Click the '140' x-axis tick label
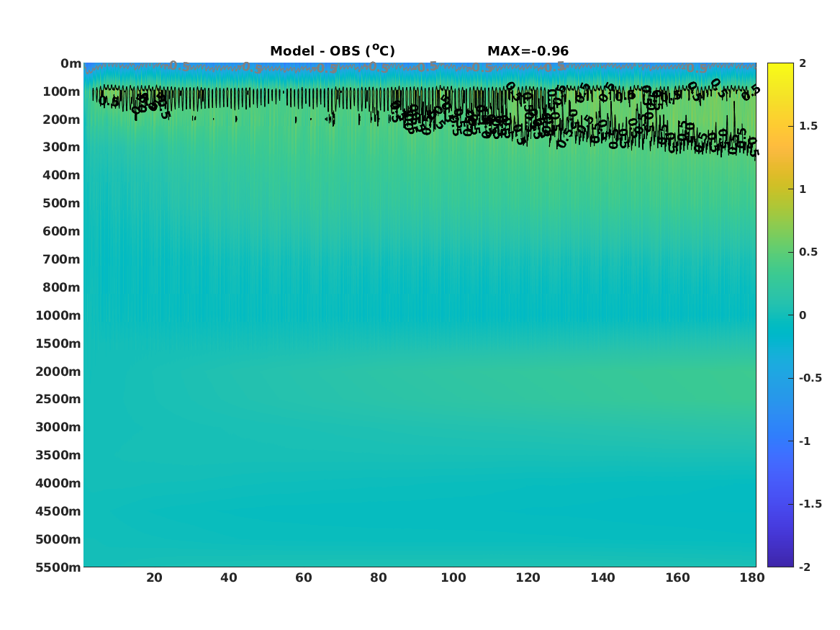This screenshot has width=840, height=630. [x=602, y=577]
